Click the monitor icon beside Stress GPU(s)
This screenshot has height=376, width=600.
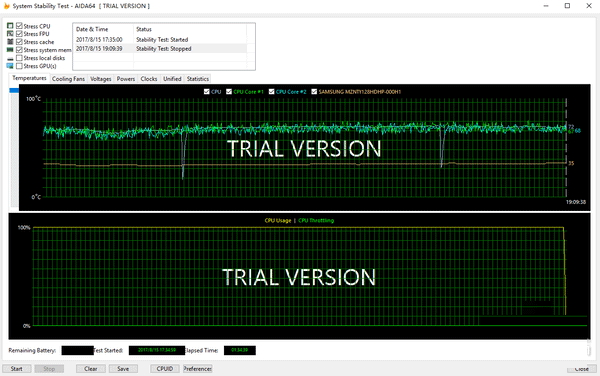click(10, 66)
